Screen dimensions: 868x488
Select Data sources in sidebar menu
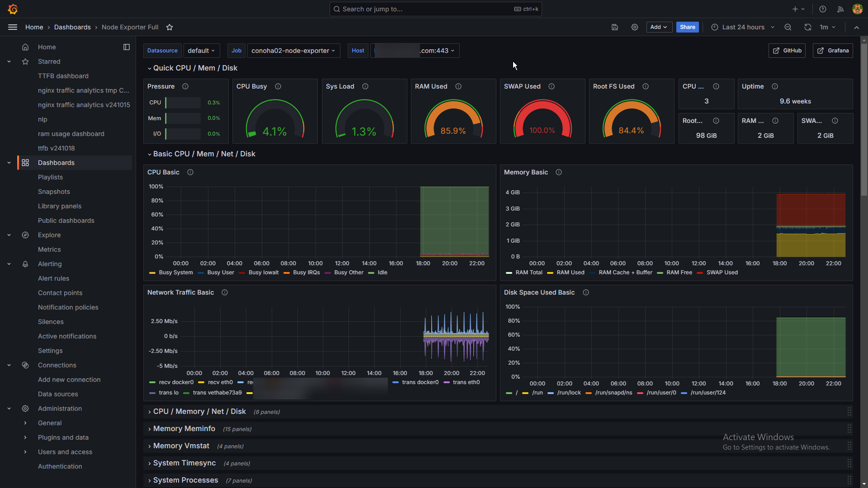tap(58, 394)
